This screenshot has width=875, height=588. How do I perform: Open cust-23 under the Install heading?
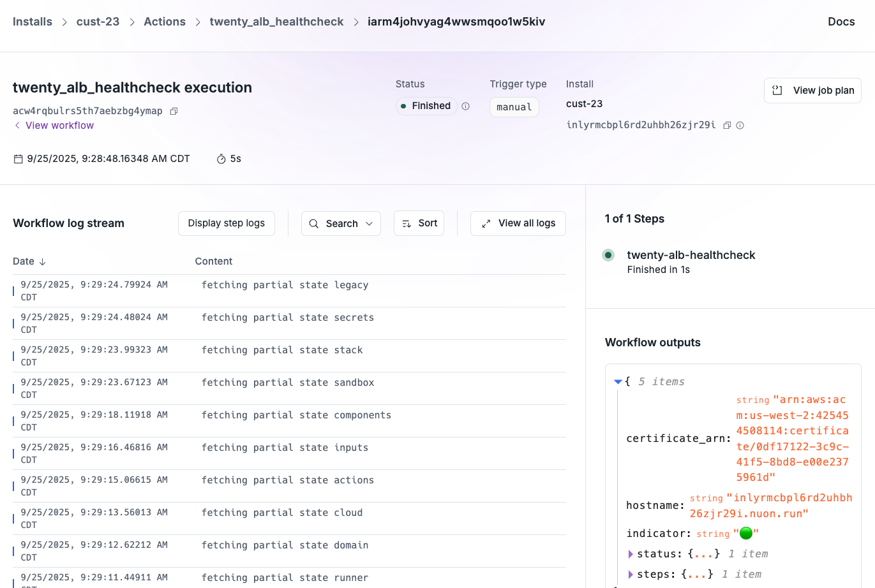(585, 104)
